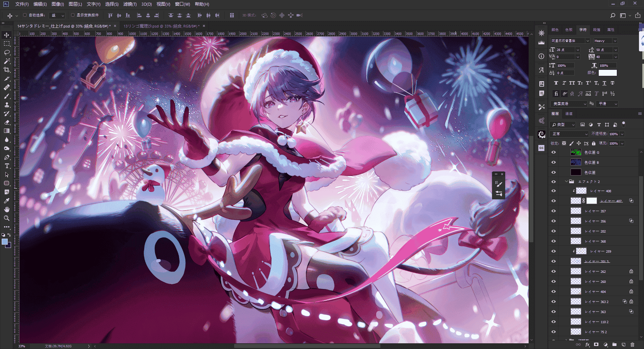Click the search icon in options bar
This screenshot has width=644, height=349.
pos(613,15)
